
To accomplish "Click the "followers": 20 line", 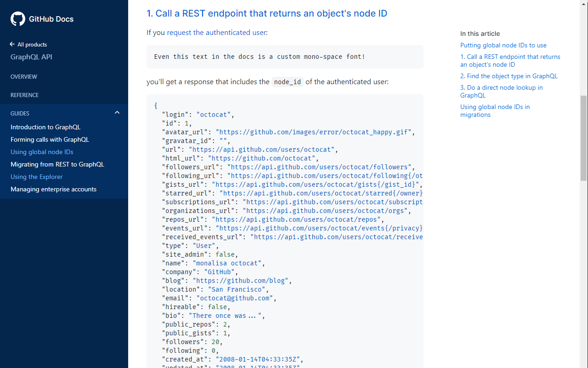I will (x=192, y=342).
